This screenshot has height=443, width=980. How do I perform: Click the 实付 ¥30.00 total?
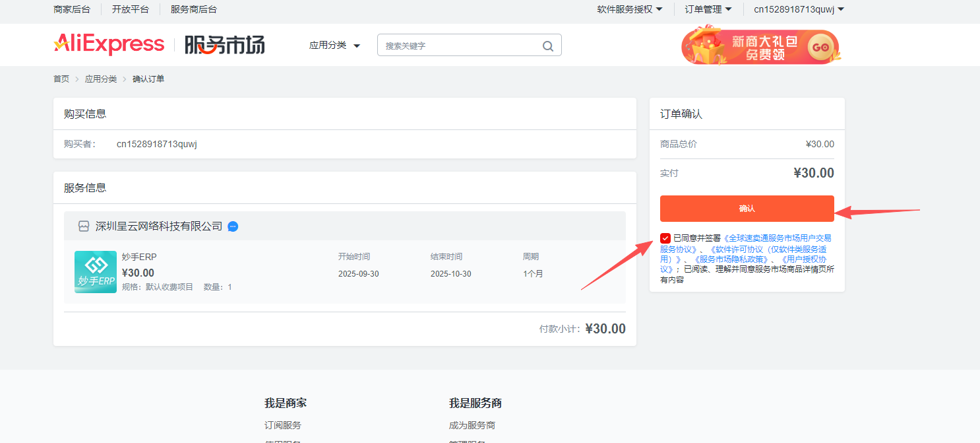click(x=814, y=173)
